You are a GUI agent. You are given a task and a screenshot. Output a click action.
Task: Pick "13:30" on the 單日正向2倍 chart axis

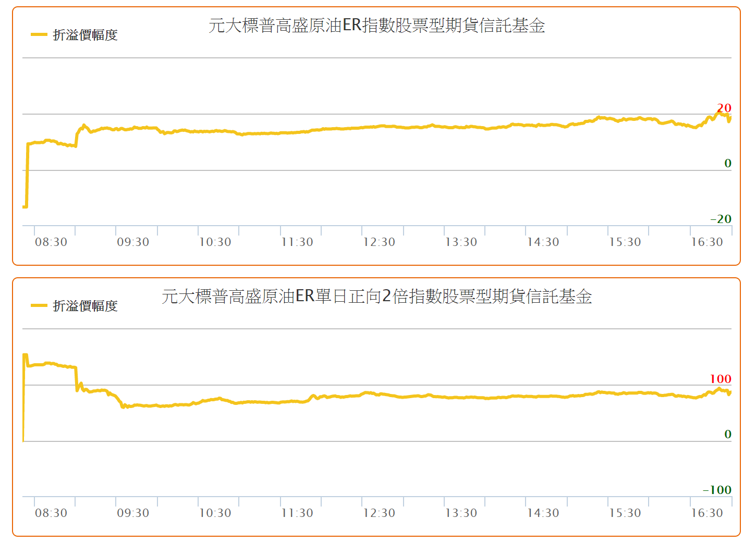point(461,513)
